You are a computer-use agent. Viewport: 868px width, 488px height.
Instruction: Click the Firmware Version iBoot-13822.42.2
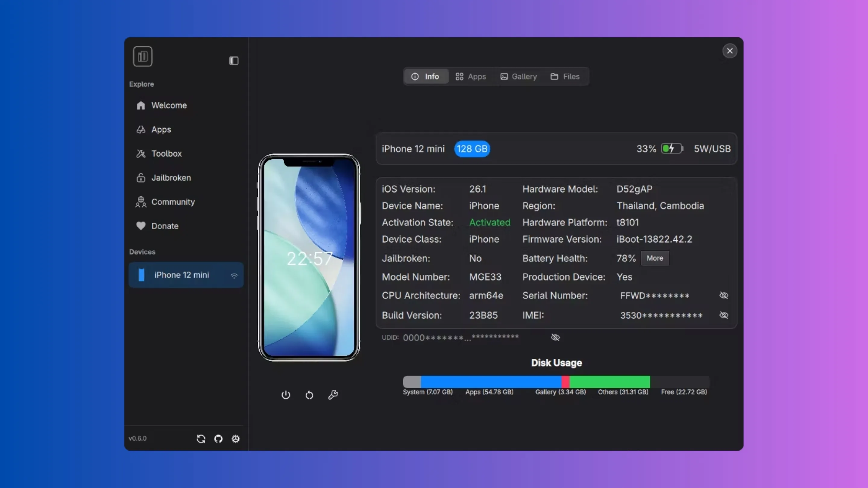[x=654, y=239]
